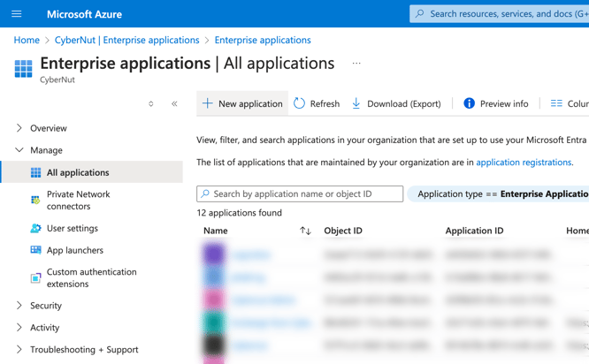This screenshot has height=364, width=589.
Task: Sort the list by Name column arrows
Action: tap(305, 231)
